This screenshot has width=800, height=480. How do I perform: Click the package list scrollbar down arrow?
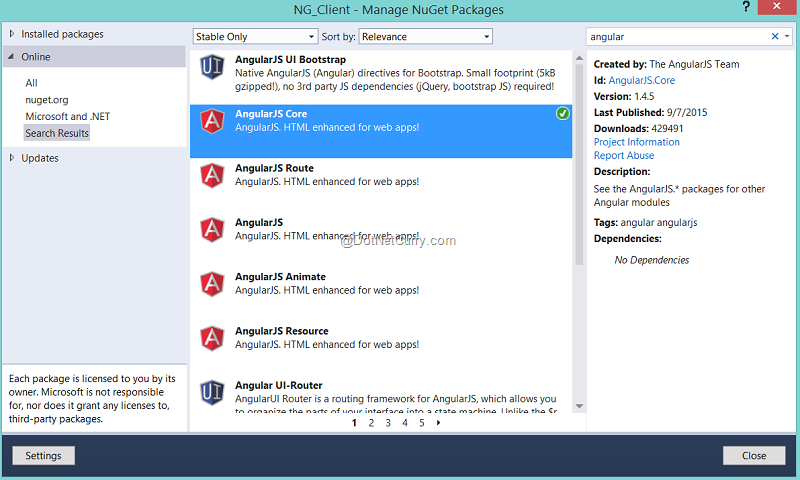pyautogui.click(x=579, y=407)
